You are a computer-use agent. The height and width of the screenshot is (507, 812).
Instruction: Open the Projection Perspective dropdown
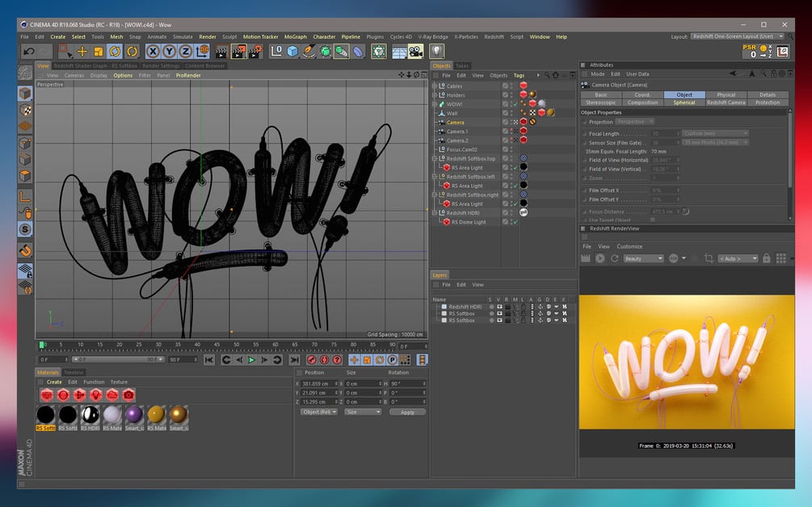tap(635, 122)
